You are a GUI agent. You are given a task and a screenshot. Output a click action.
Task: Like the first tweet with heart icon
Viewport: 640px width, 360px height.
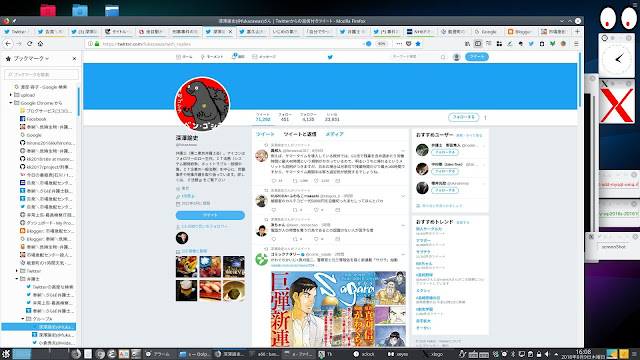click(316, 180)
